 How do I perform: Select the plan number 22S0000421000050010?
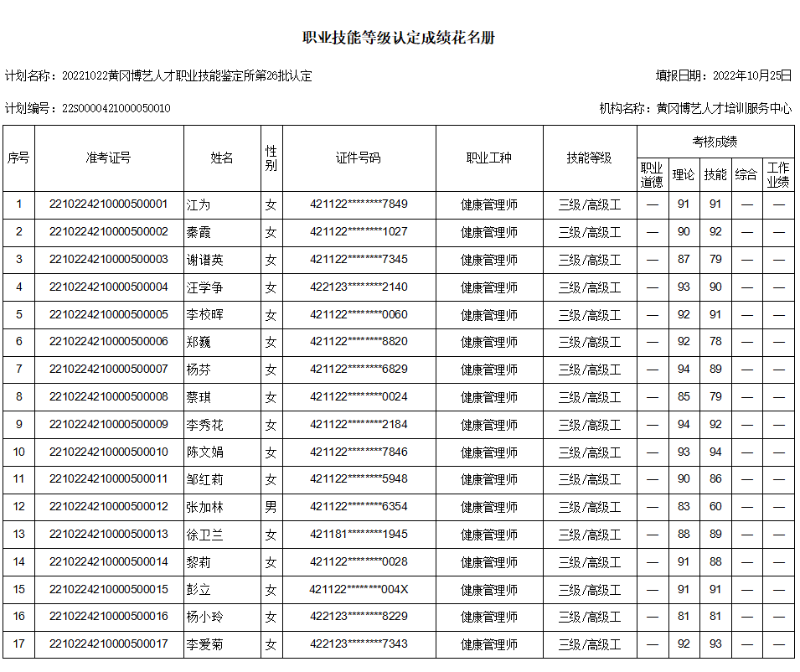pyautogui.click(x=116, y=108)
